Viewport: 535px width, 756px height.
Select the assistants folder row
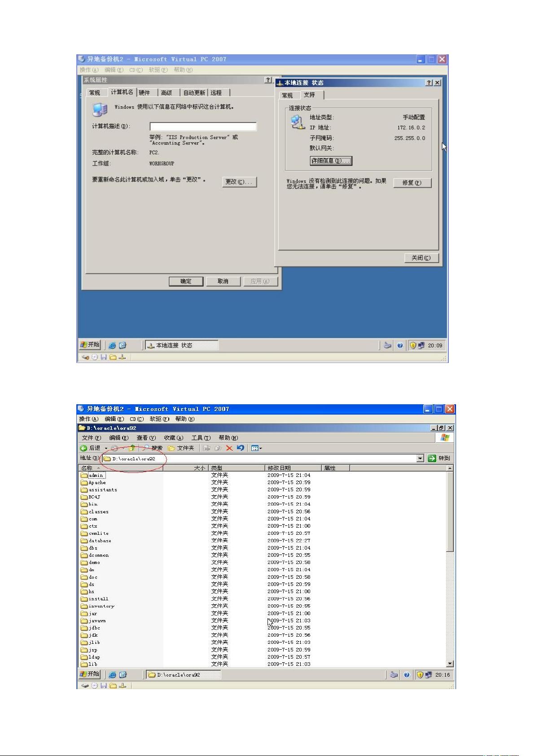pyautogui.click(x=99, y=490)
